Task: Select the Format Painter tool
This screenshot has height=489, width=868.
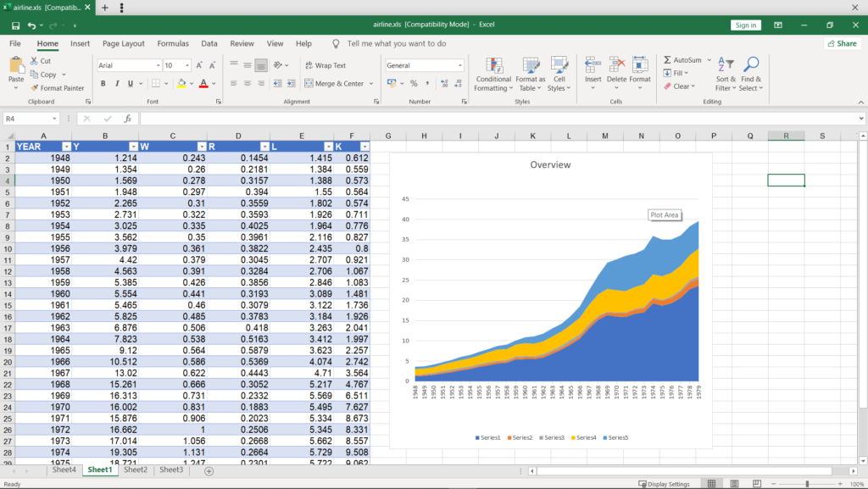Action: [x=58, y=88]
